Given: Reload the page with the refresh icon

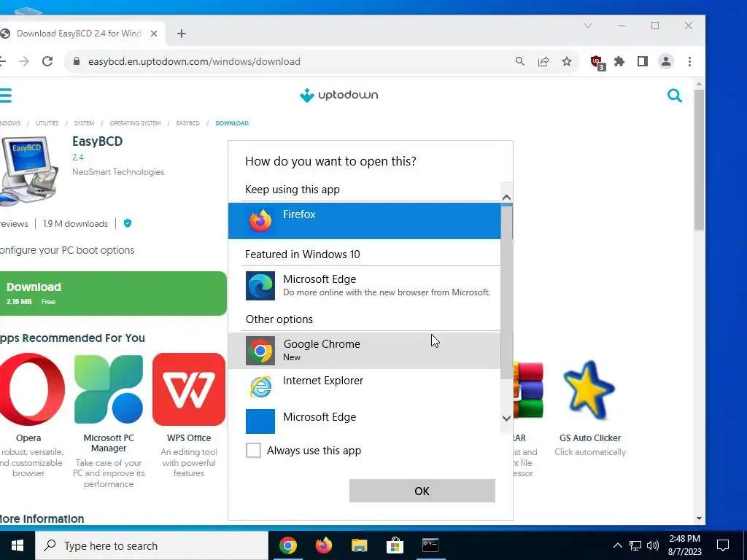Looking at the screenshot, I should click(x=47, y=61).
